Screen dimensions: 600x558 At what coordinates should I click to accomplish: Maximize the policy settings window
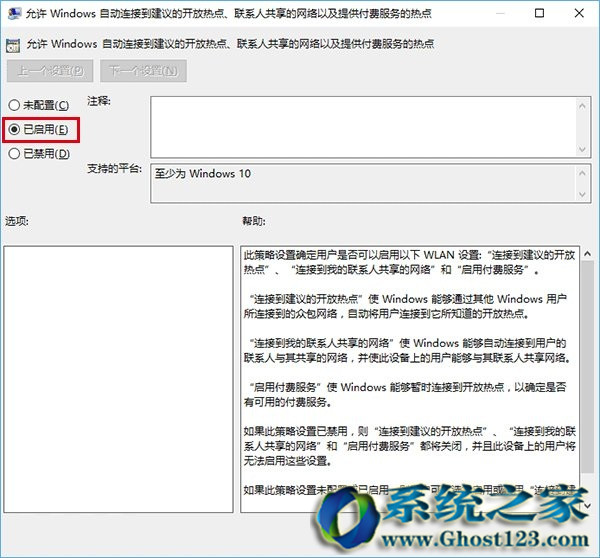click(x=539, y=13)
